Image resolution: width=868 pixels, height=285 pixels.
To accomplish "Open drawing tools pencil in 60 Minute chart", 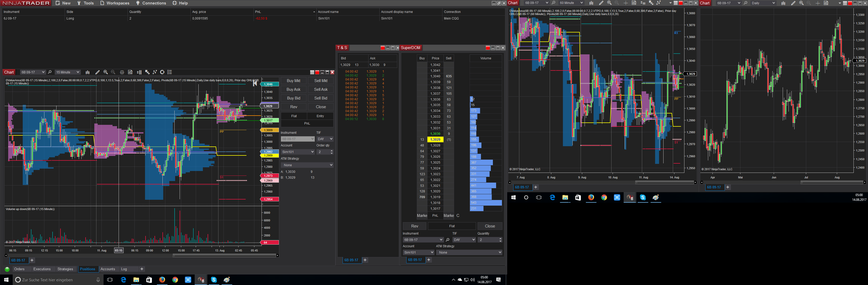I will (601, 3).
